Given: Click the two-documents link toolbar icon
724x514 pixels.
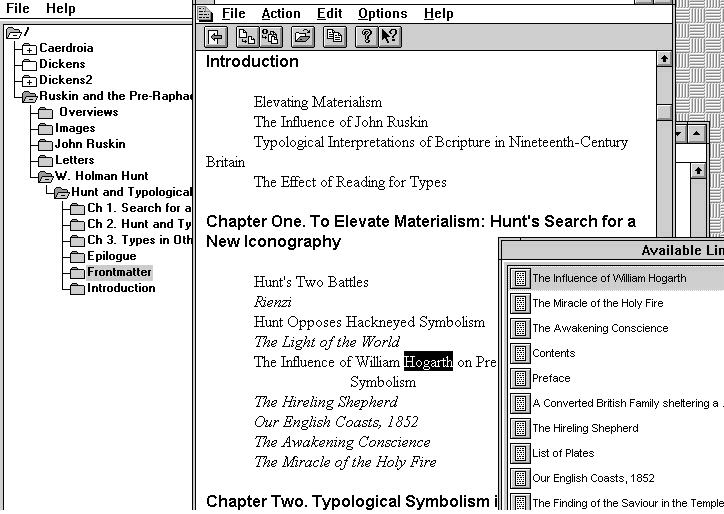Looking at the screenshot, I should click(x=247, y=36).
